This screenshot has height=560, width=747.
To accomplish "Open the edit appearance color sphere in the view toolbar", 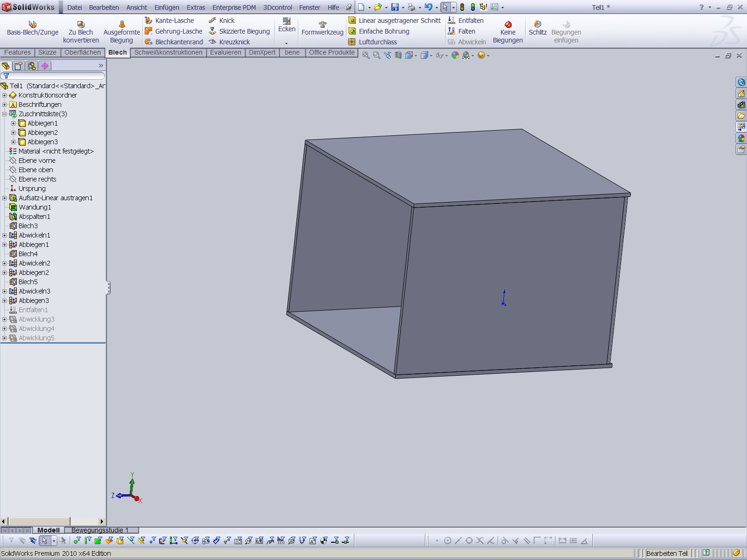I will [455, 56].
